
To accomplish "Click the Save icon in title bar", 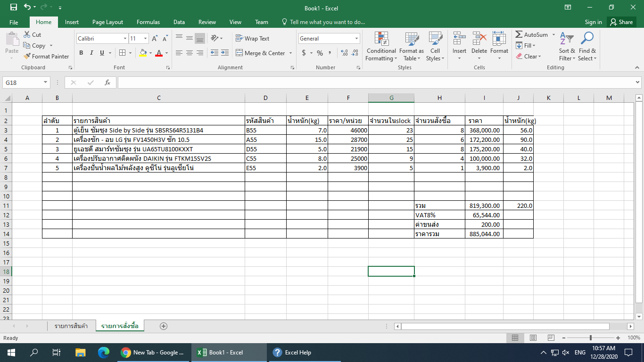I will coord(13,8).
